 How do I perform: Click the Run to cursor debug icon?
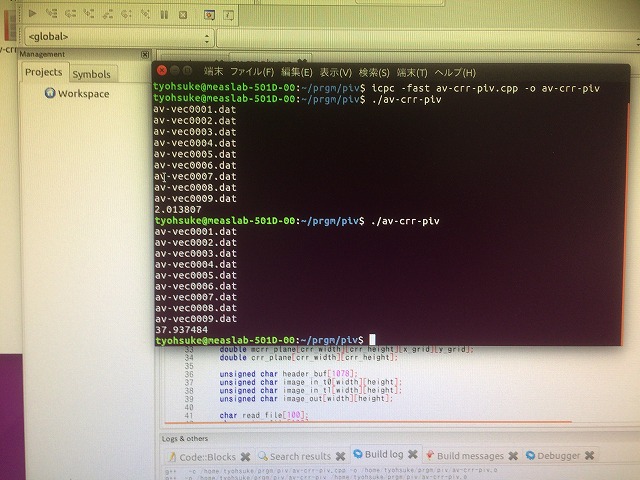point(52,13)
